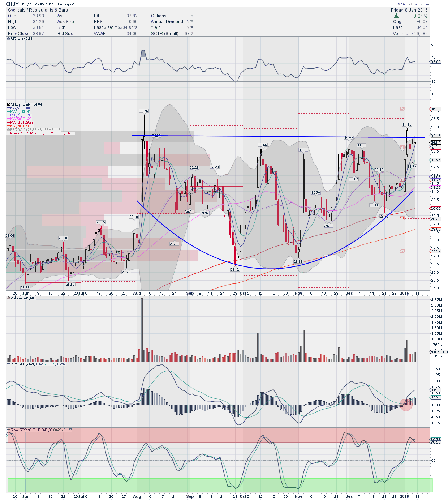Click the 36.10 price tag on right axis
This screenshot has height=500, width=448.
pos(436,109)
